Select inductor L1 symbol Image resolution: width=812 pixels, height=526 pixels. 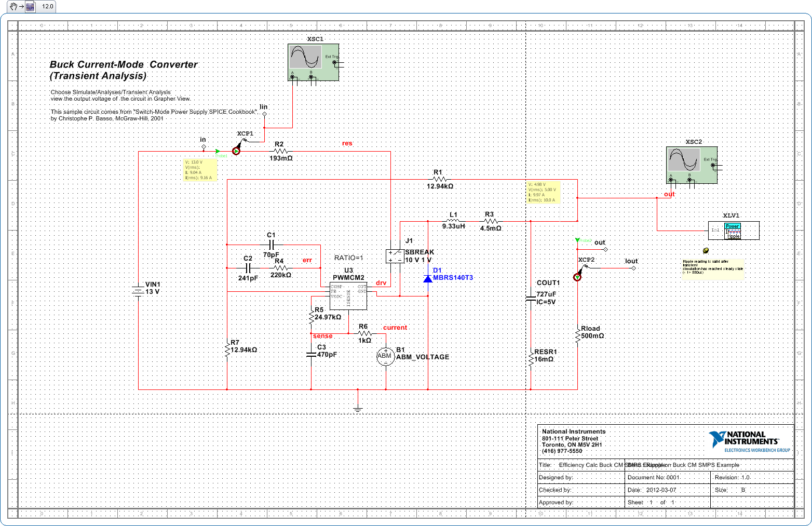[x=454, y=221]
